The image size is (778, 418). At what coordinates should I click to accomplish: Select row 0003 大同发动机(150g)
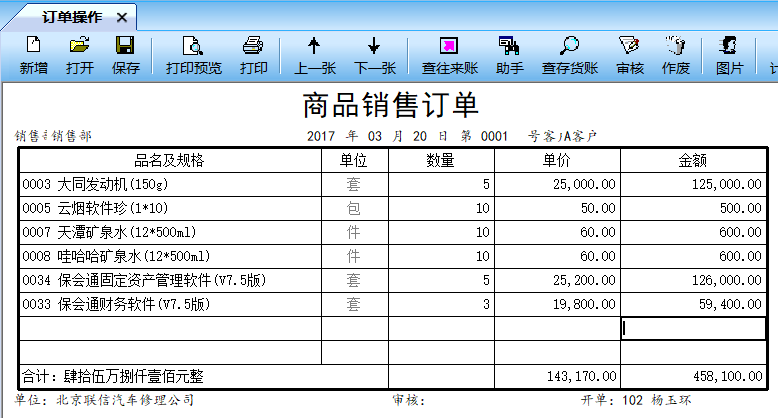tap(170, 185)
